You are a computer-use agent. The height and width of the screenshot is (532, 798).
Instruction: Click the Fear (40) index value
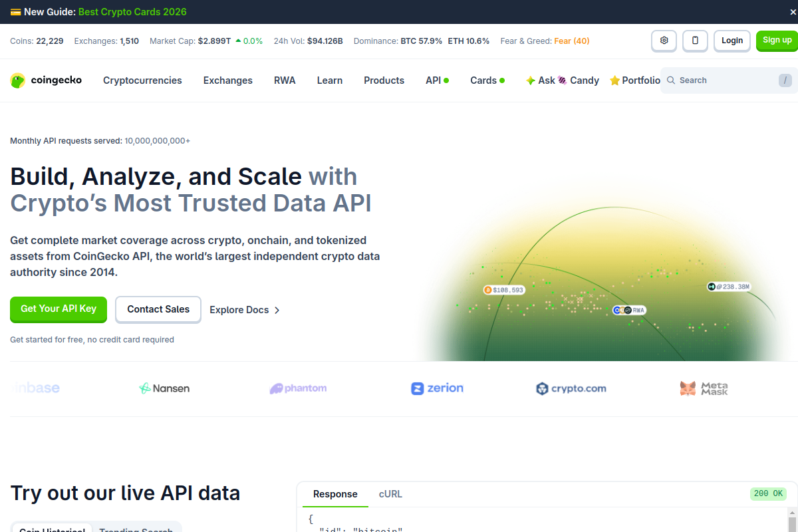[x=572, y=41]
